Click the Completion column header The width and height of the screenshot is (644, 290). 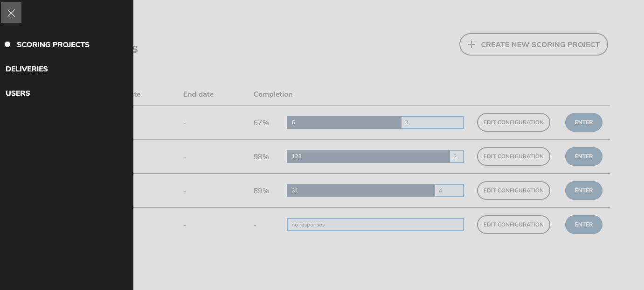click(273, 94)
